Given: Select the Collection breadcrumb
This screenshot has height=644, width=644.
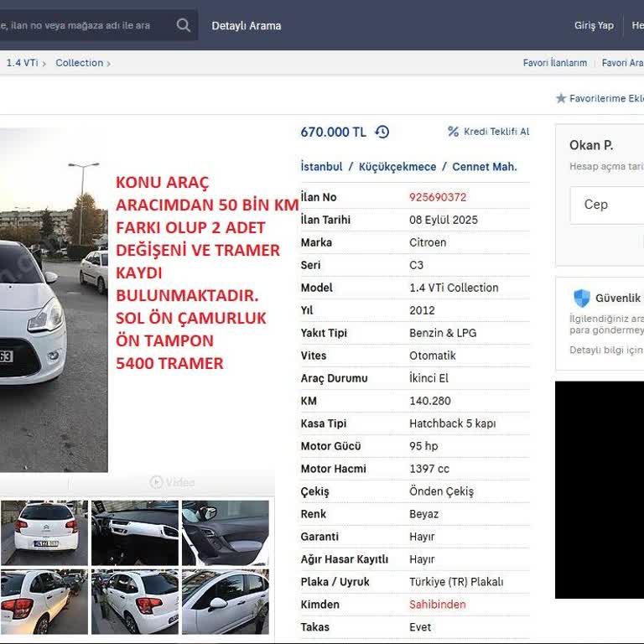Looking at the screenshot, I should coord(80,63).
